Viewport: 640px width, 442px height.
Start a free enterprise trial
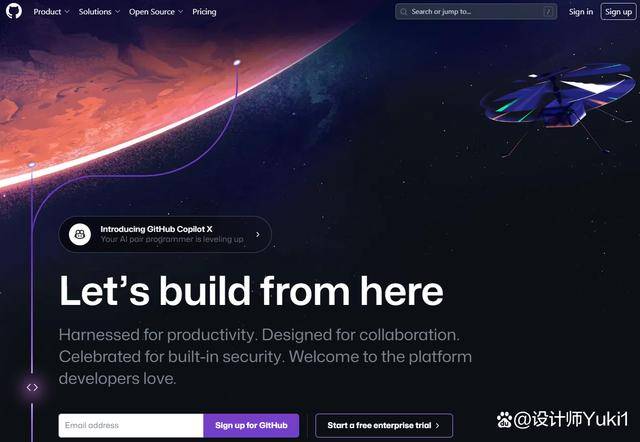[x=384, y=425]
